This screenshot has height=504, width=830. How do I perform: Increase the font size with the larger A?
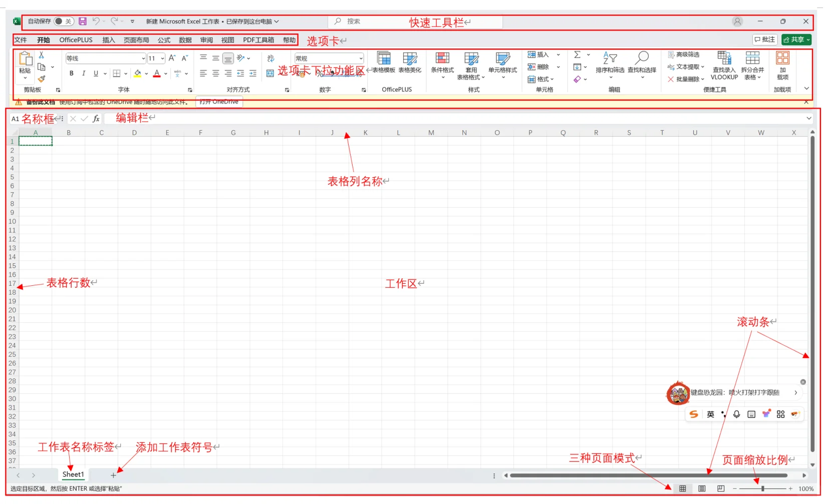coord(172,58)
